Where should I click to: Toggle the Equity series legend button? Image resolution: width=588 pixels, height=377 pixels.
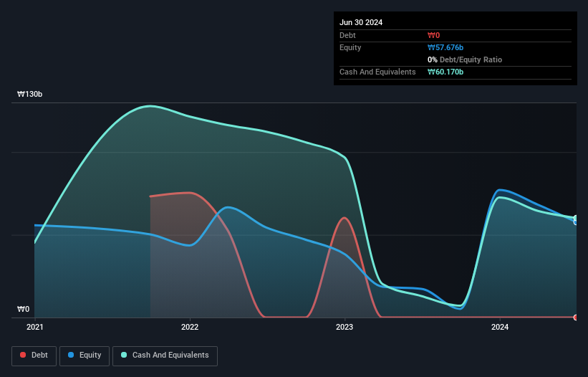pyautogui.click(x=85, y=355)
